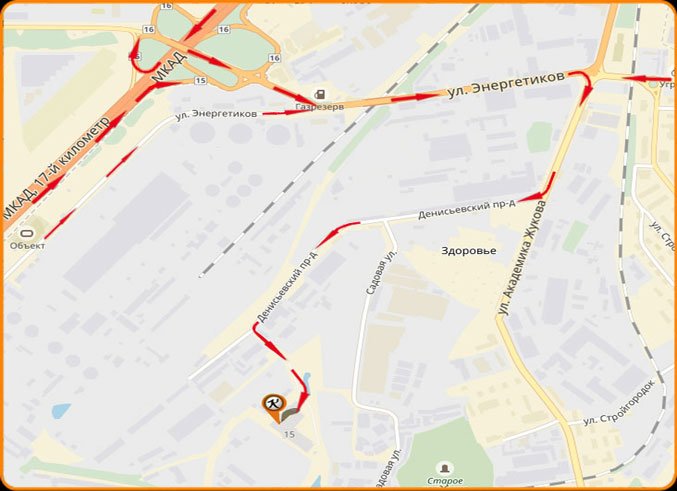Click the route number 15 shield

click(200, 80)
